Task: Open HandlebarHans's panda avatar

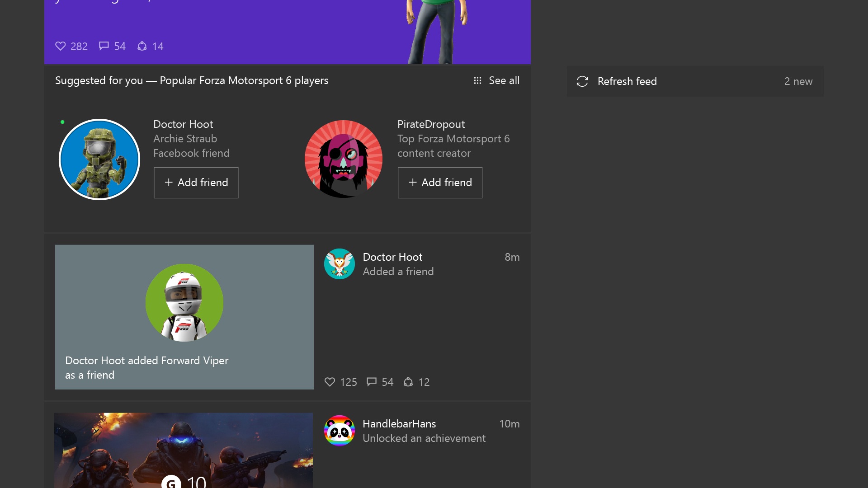Action: pyautogui.click(x=340, y=430)
